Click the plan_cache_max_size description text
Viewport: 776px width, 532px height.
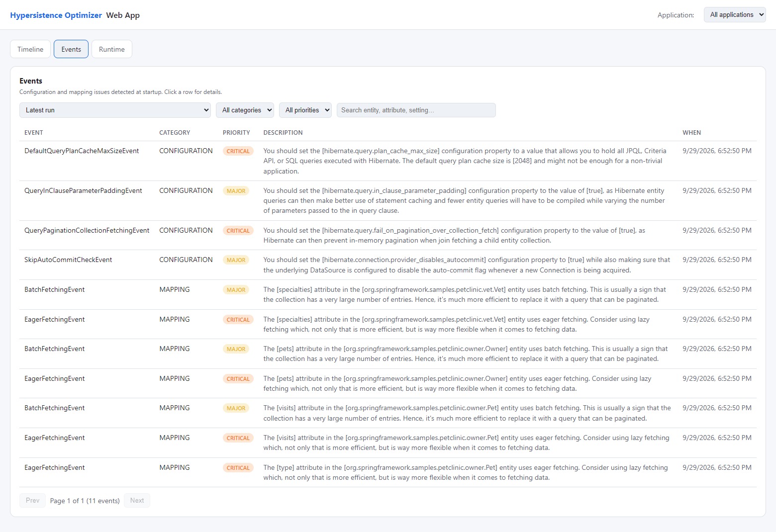[x=465, y=161]
